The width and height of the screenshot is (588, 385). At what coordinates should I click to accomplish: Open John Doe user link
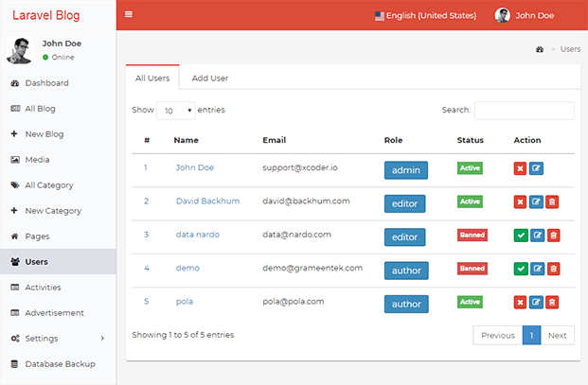(x=195, y=167)
